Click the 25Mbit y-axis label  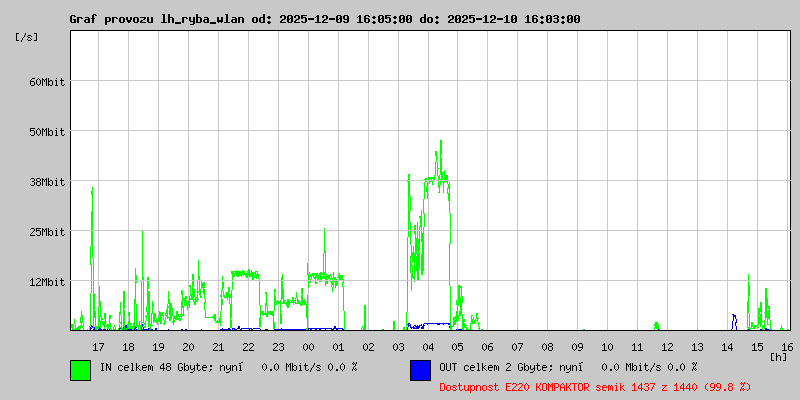coord(47,232)
